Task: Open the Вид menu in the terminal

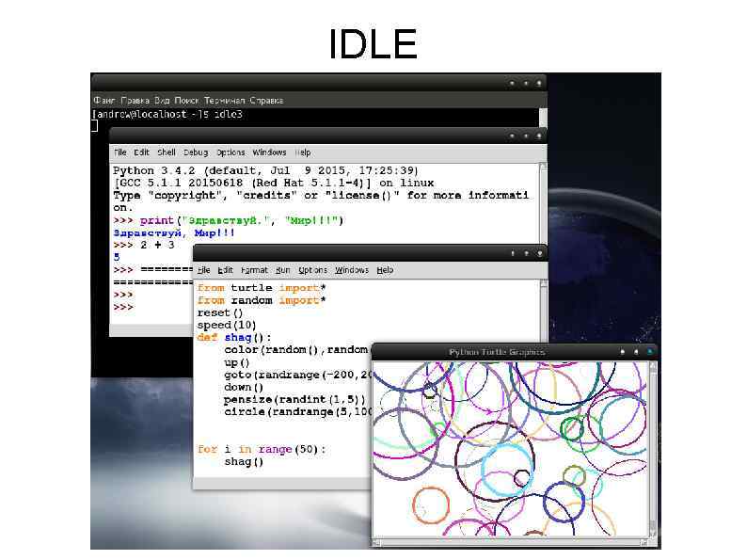Action: (x=162, y=101)
